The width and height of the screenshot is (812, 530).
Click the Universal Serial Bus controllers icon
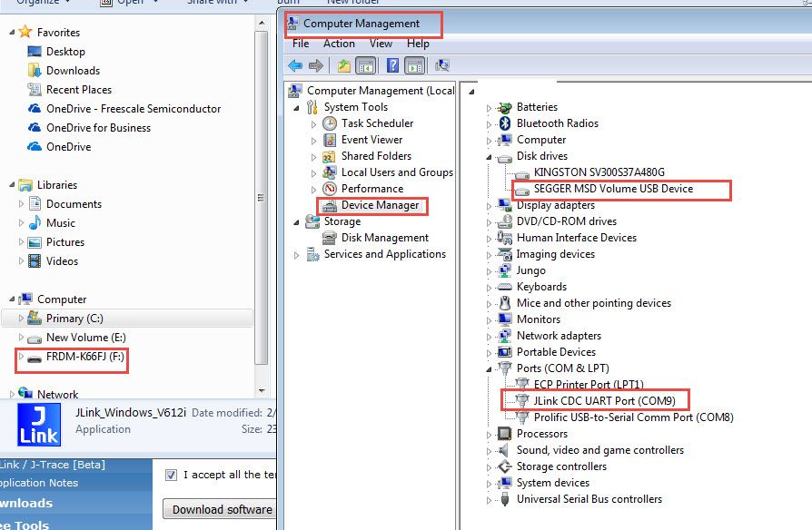pyautogui.click(x=505, y=499)
